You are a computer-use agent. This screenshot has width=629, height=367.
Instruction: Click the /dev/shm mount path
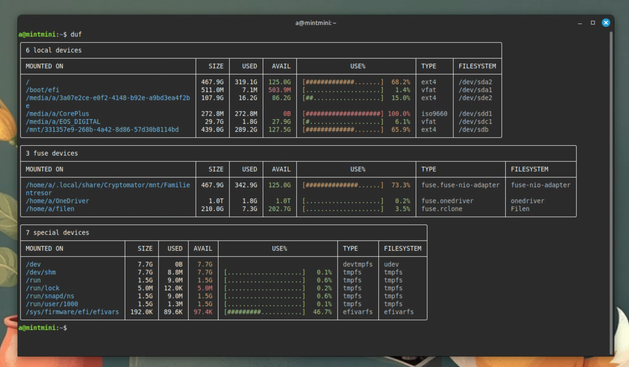pos(41,272)
